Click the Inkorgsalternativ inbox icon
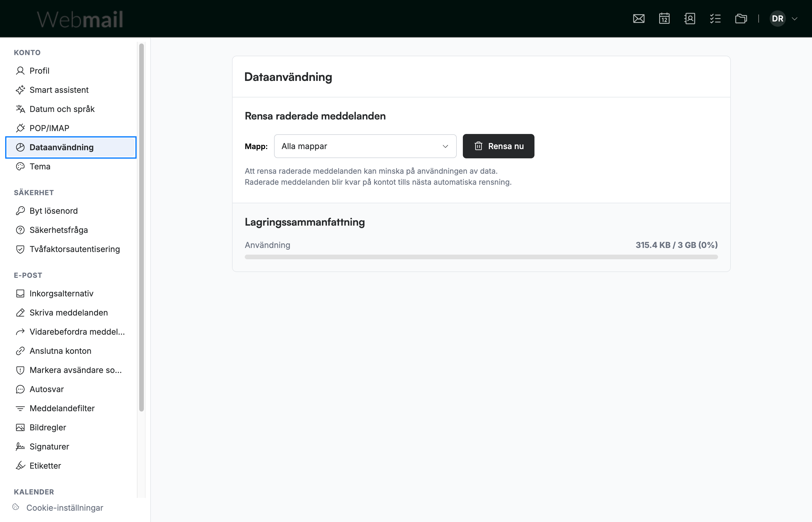Screen dimensions: 812x522 [x=20, y=293]
